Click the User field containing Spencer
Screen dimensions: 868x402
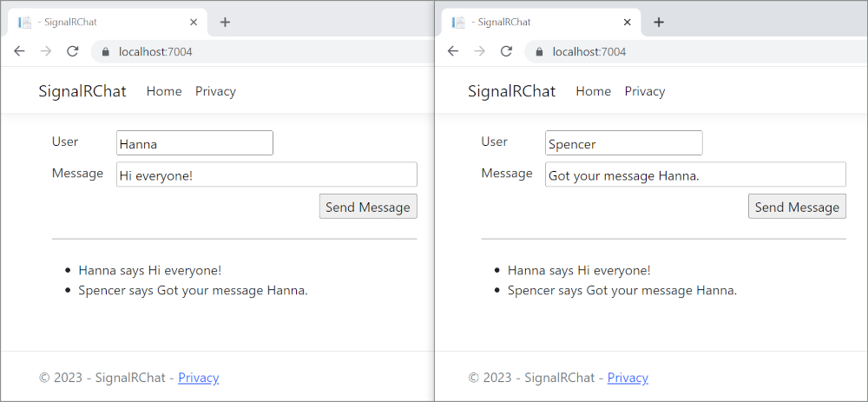click(x=623, y=143)
